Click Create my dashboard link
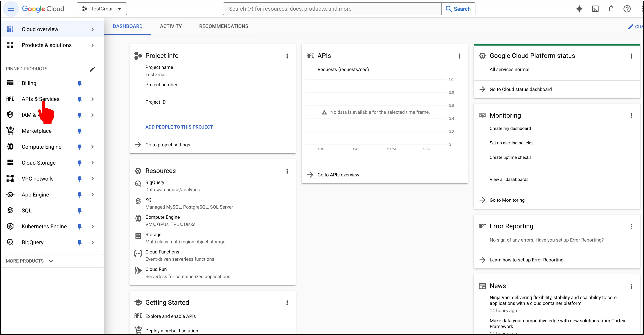The height and width of the screenshot is (335, 644). click(510, 128)
